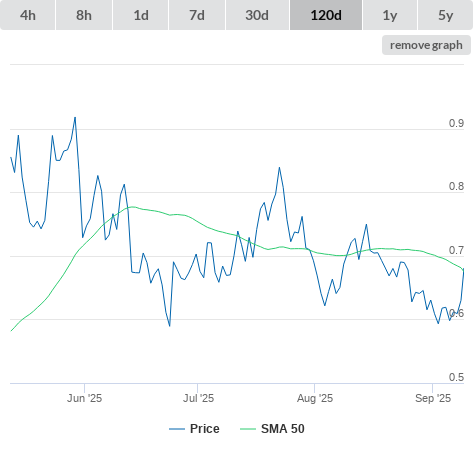
Task: Choose the 1d time range tab
Action: pos(141,15)
